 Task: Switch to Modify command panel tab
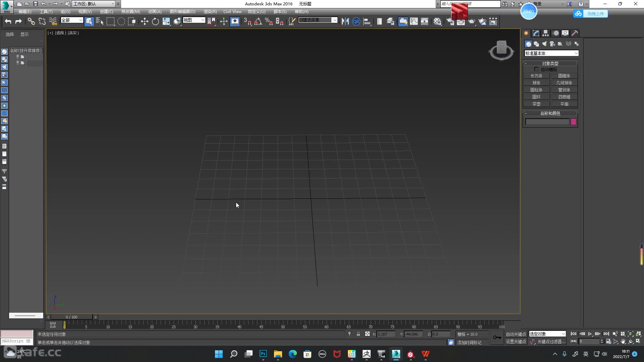click(x=536, y=33)
